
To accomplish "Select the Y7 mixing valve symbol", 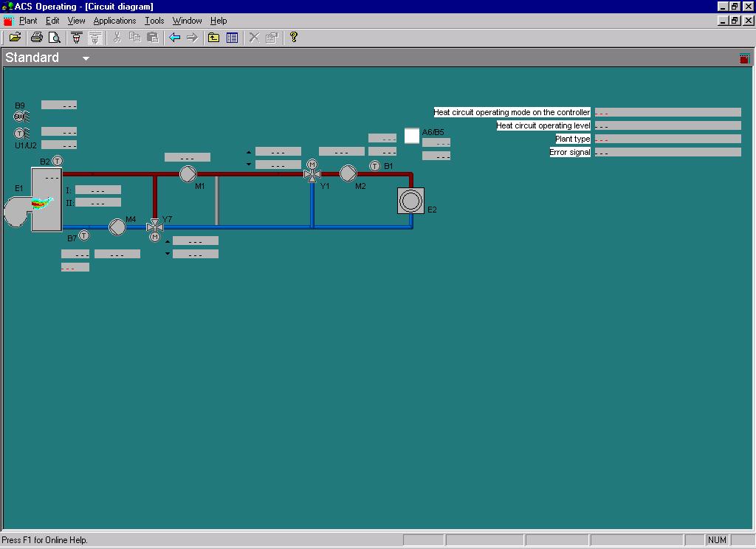I will point(155,229).
